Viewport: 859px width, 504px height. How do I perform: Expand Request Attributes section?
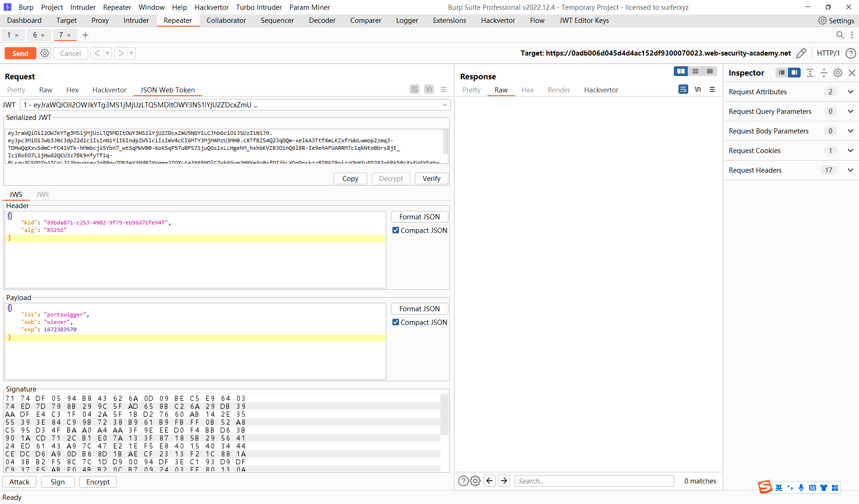[x=851, y=92]
